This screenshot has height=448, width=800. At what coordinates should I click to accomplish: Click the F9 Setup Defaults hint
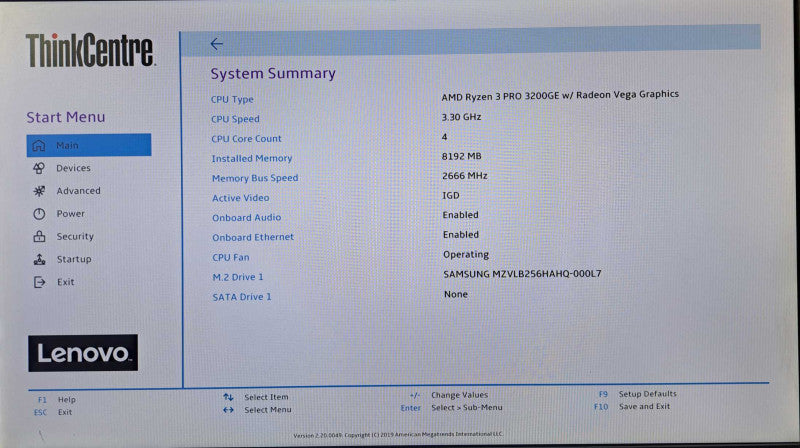point(637,394)
